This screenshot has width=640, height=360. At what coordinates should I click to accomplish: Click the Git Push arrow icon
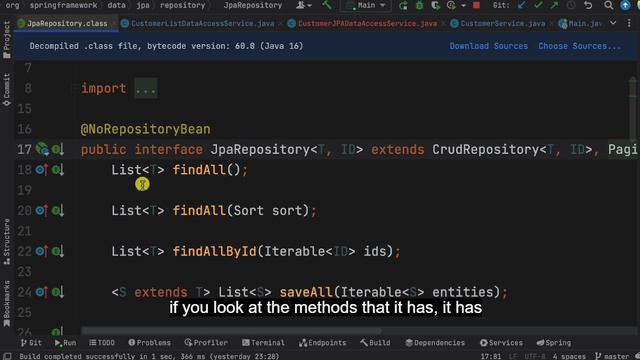[x=554, y=5]
